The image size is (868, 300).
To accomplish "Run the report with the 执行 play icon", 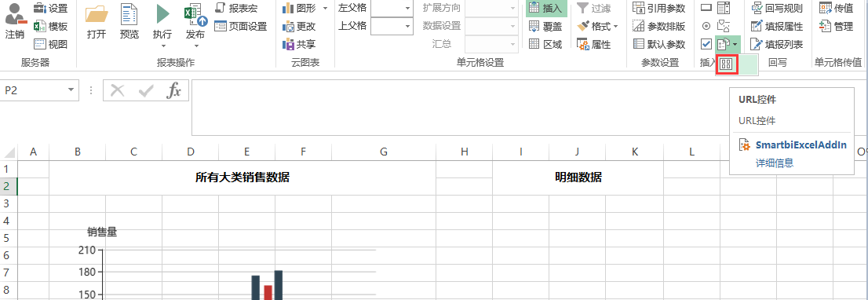I will click(162, 15).
